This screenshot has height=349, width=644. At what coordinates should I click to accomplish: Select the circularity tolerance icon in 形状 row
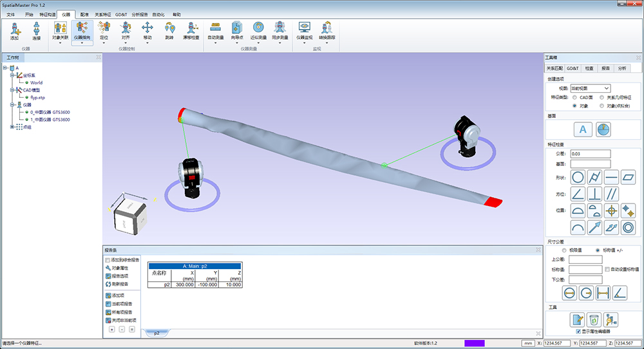pyautogui.click(x=578, y=176)
